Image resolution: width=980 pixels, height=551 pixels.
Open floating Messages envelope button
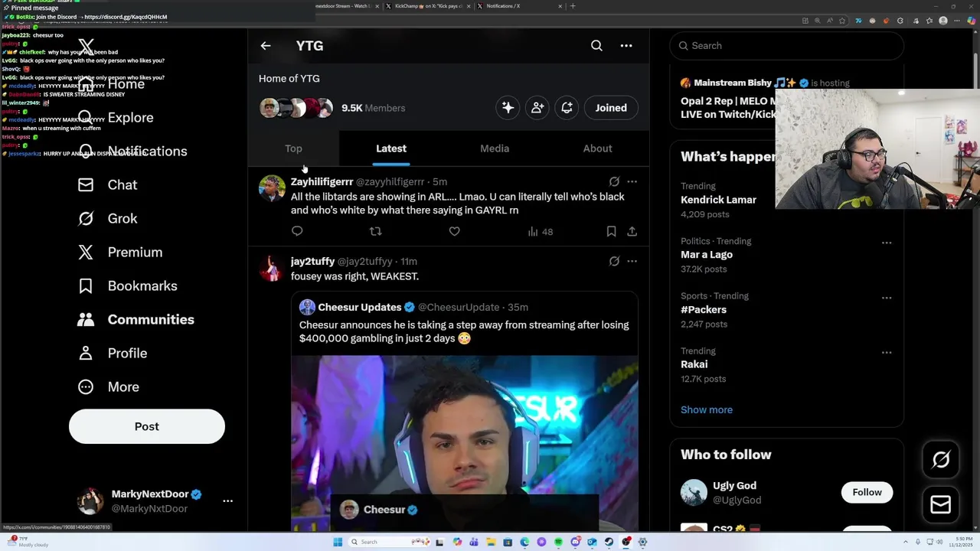[x=941, y=504]
